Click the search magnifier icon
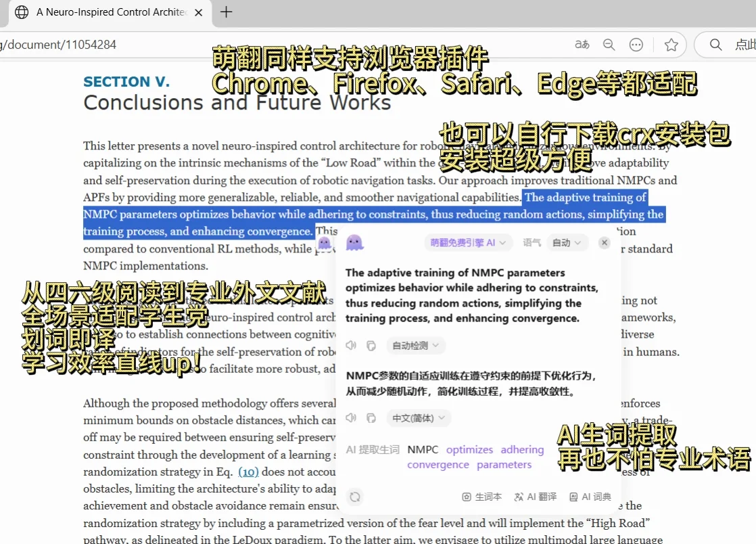 [x=715, y=45]
